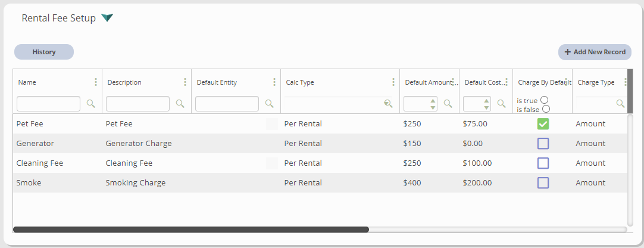Open the Rental Fee Setup dropdown arrow
This screenshot has height=248, width=644.
[107, 18]
